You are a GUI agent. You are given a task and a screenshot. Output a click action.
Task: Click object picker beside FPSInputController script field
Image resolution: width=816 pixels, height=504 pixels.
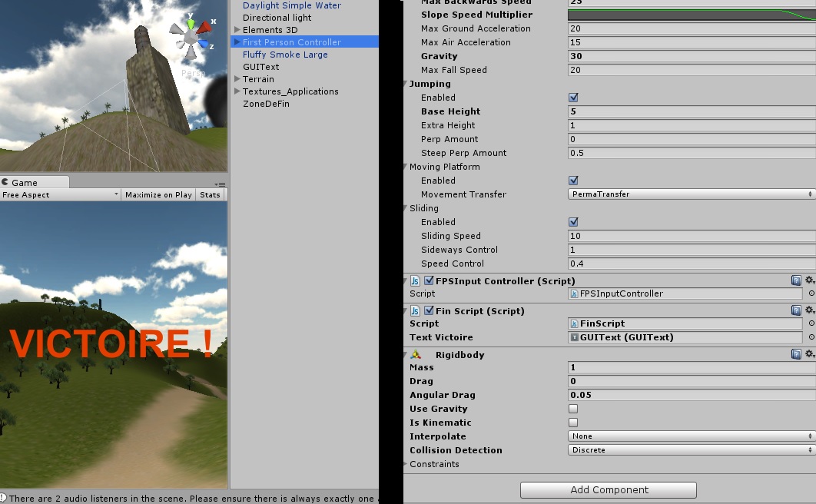click(813, 293)
